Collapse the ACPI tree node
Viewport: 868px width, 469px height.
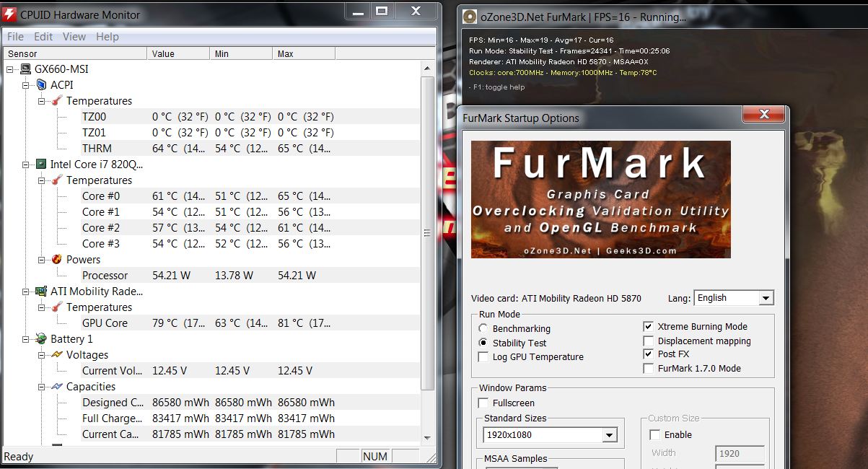coord(26,85)
